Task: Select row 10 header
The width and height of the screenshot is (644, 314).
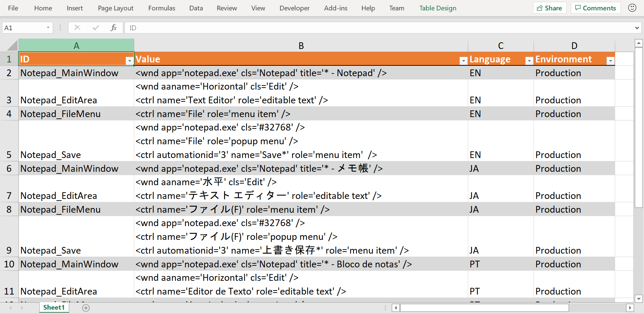Action: (x=9, y=264)
